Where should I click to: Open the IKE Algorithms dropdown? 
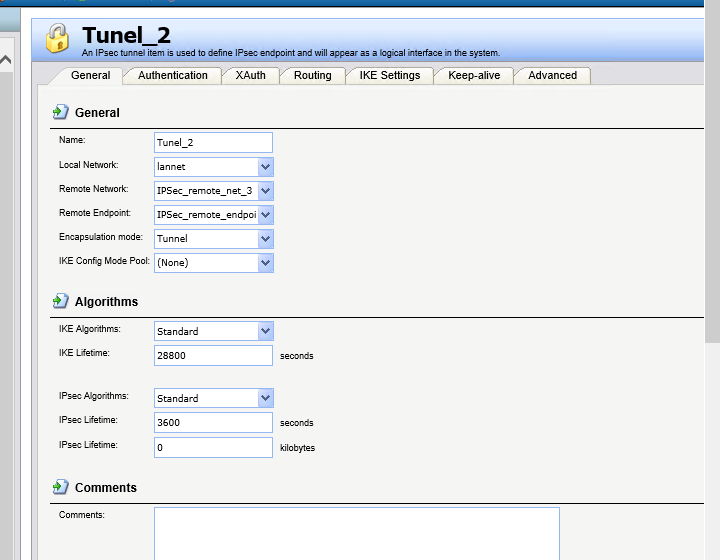tap(265, 331)
